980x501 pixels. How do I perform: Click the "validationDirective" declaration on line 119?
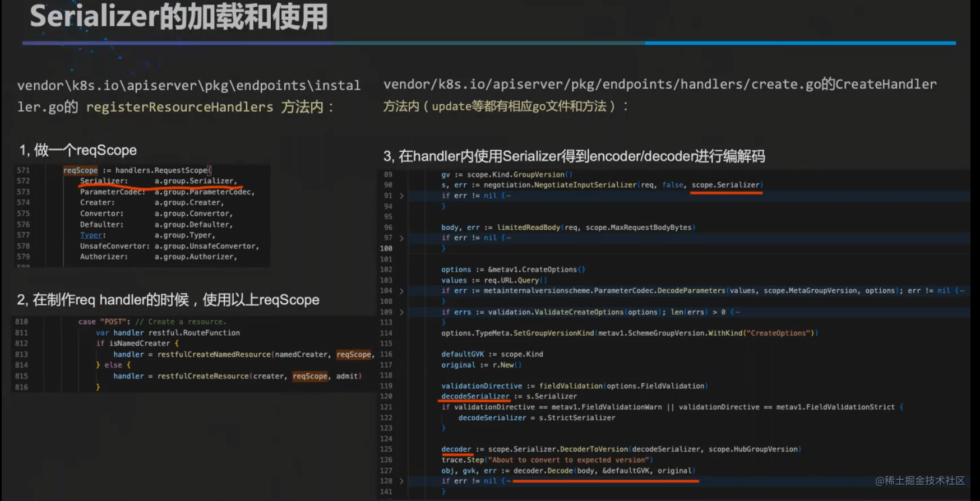click(x=482, y=386)
